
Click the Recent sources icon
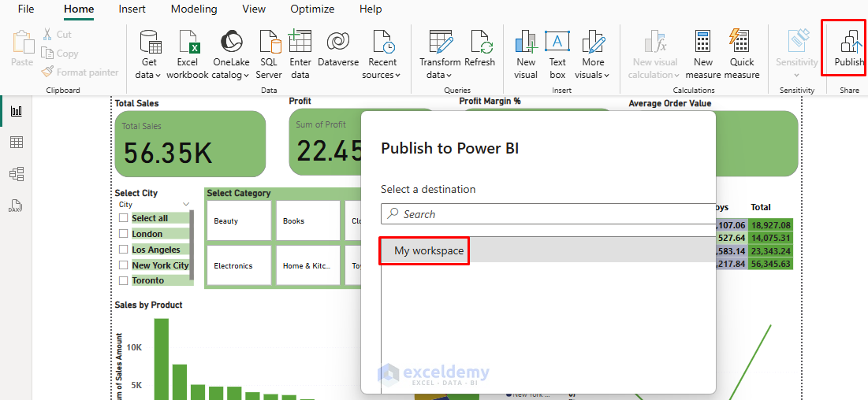[x=383, y=42]
